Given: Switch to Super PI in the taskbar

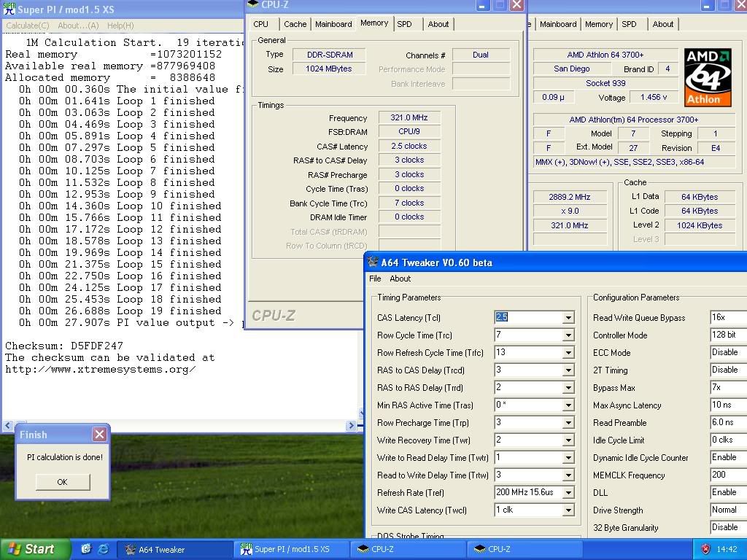Looking at the screenshot, I should (292, 550).
